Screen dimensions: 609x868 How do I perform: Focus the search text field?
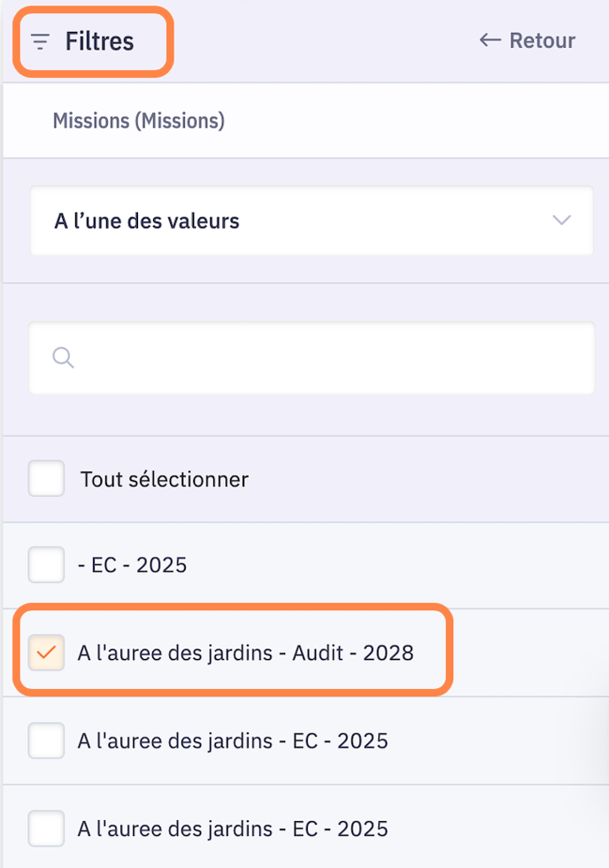(x=328, y=358)
